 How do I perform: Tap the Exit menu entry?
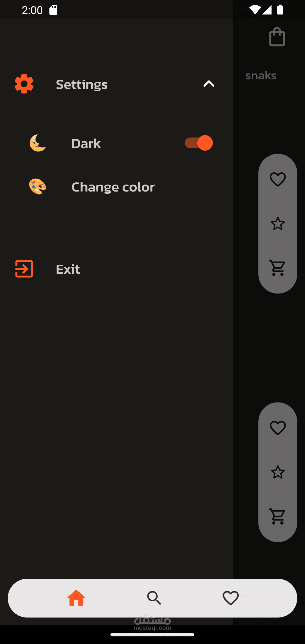click(x=68, y=269)
